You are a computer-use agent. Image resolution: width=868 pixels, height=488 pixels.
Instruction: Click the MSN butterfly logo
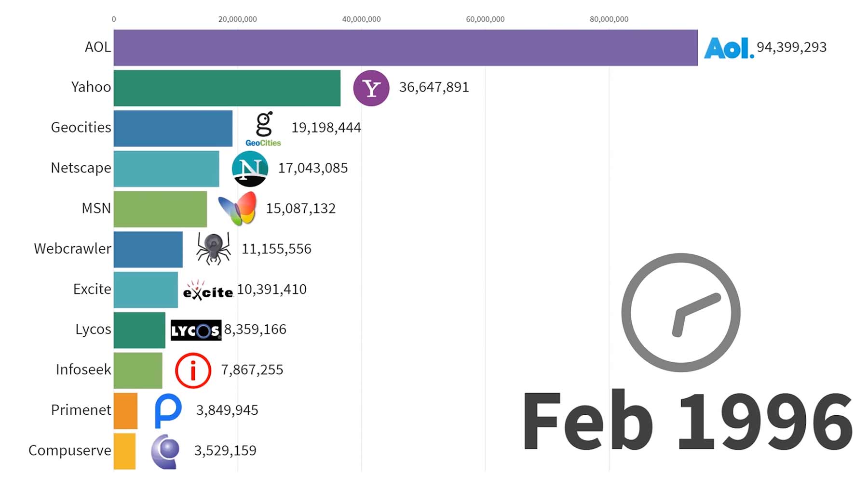pos(237,209)
